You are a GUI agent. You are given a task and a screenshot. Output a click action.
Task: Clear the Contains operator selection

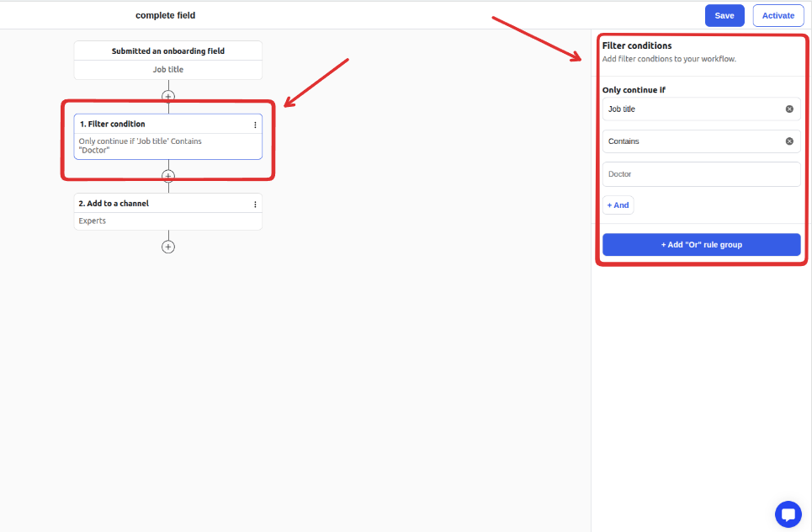(789, 141)
